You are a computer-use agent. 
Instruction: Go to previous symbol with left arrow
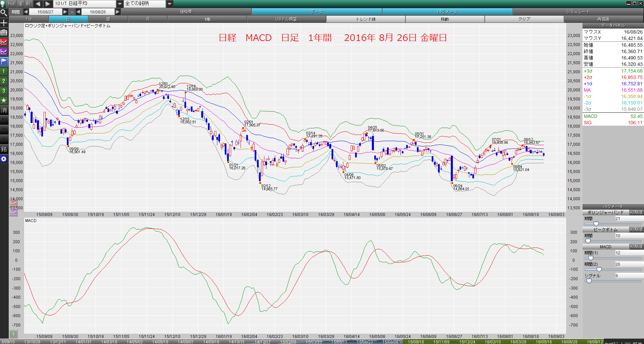(38, 4)
